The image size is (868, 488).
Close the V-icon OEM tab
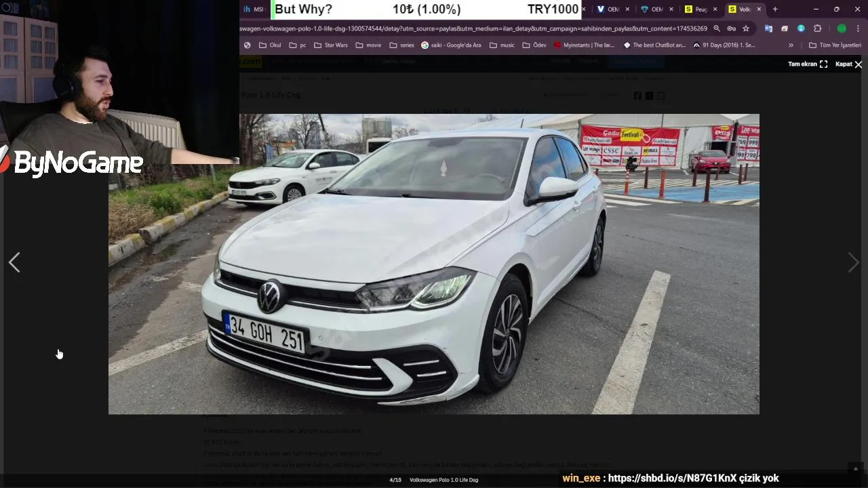tap(627, 9)
